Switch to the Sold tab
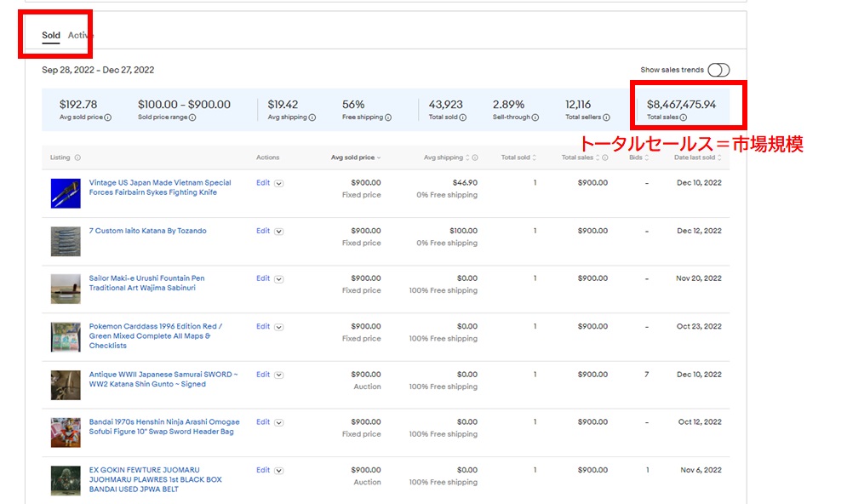Viewport: 847px width, 504px height. coord(51,35)
